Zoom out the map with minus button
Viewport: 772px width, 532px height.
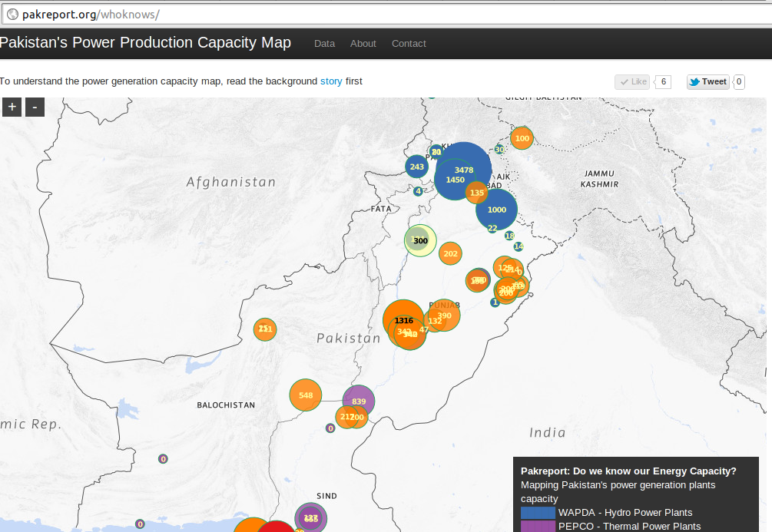pos(35,107)
